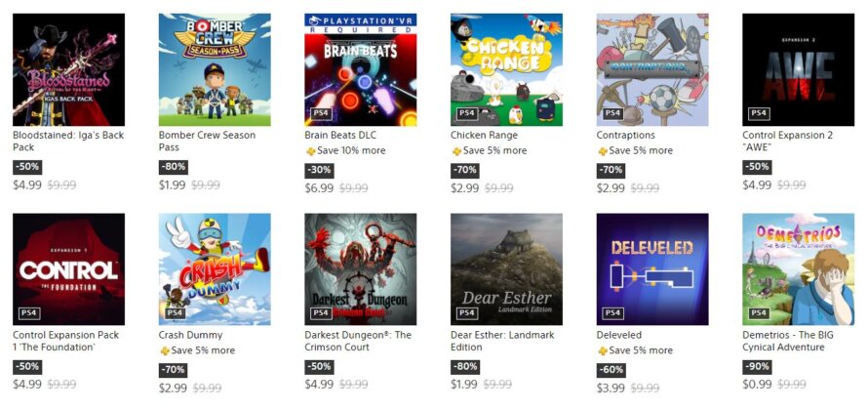Click the $3.99 price under Deleveled

(x=612, y=388)
